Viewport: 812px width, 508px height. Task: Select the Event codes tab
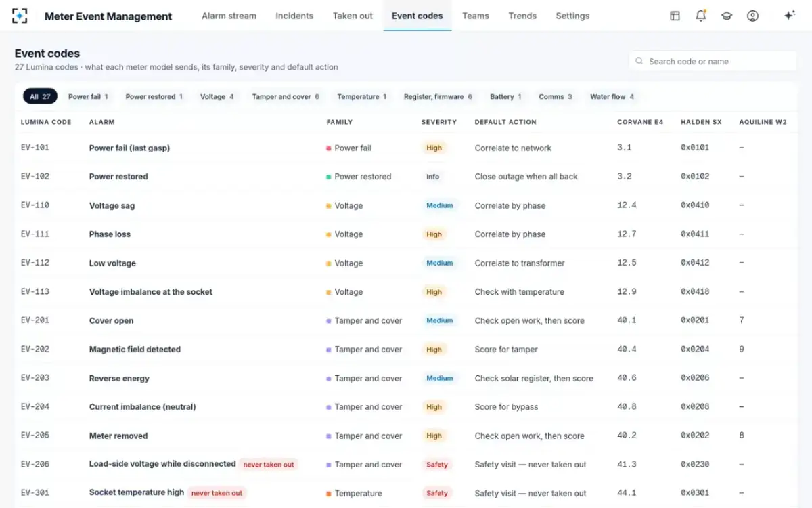[x=418, y=16]
